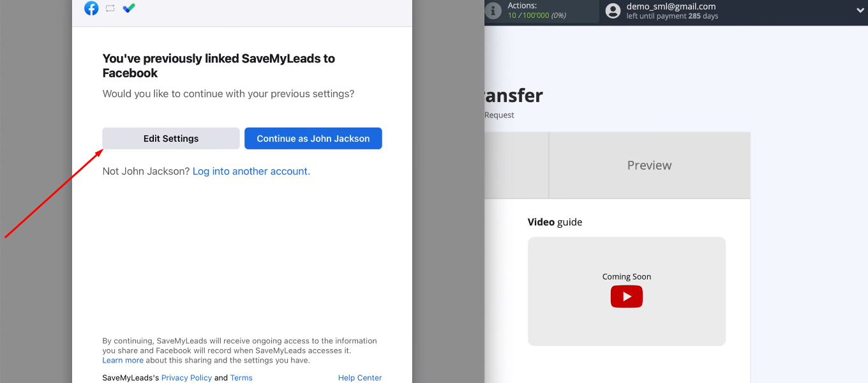The width and height of the screenshot is (868, 383).
Task: Click the previously linked SaveMyLeads heading
Action: [219, 66]
